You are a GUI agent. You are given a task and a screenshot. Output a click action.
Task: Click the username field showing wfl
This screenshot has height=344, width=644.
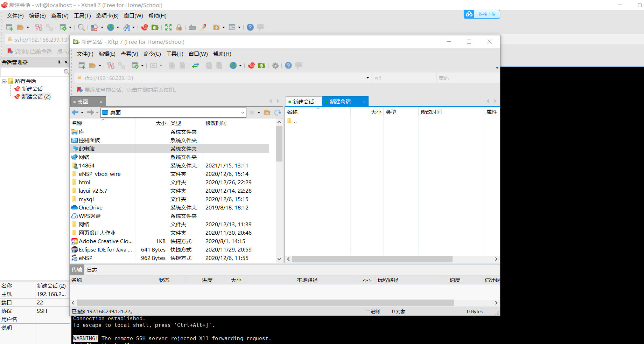point(404,78)
